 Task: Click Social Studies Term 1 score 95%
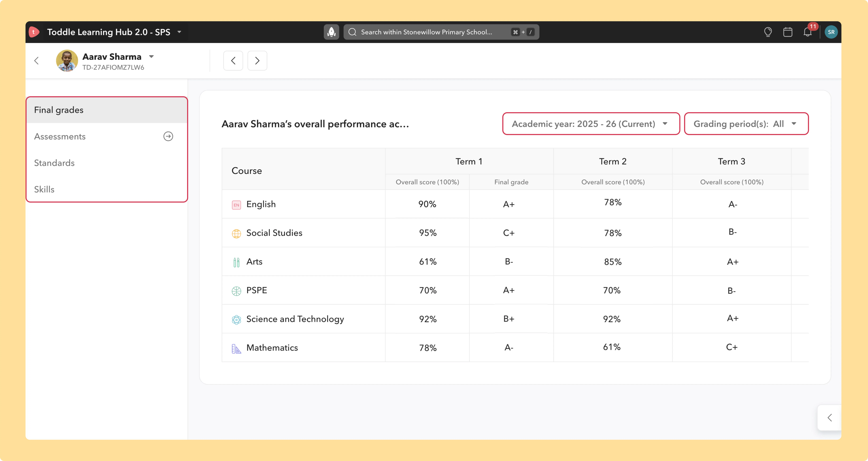(x=428, y=233)
